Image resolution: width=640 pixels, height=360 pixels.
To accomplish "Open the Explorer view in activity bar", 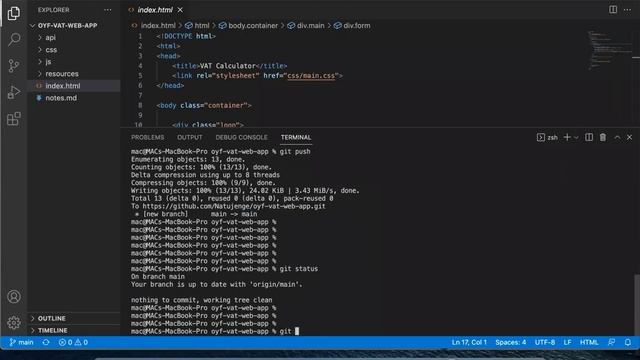I will pos(14,13).
